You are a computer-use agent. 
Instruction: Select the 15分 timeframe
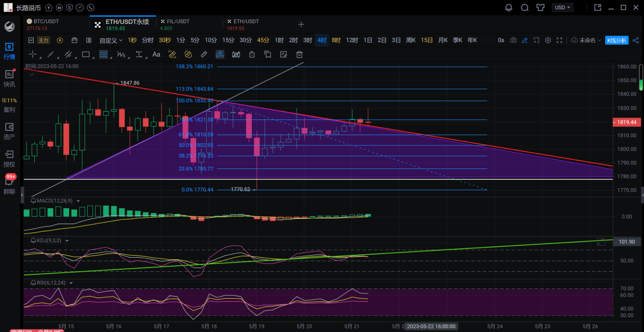click(229, 40)
